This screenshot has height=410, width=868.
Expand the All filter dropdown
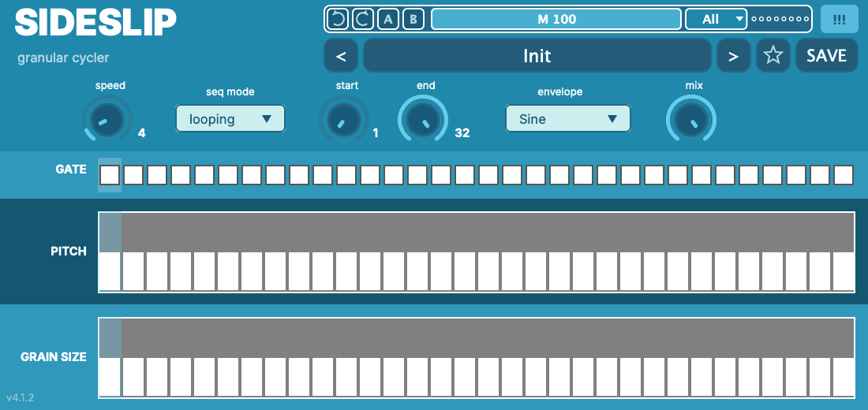click(716, 20)
